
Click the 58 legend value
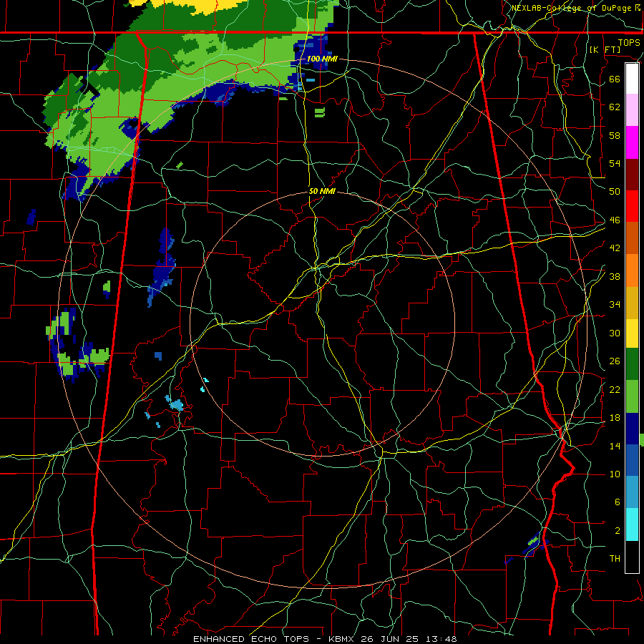pos(615,135)
